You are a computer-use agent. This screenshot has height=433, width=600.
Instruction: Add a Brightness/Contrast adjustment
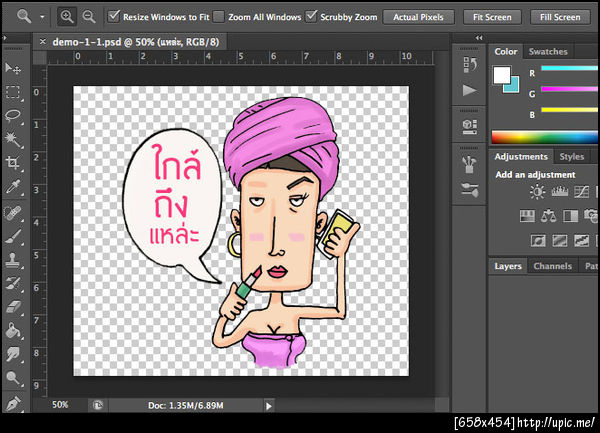[x=537, y=192]
